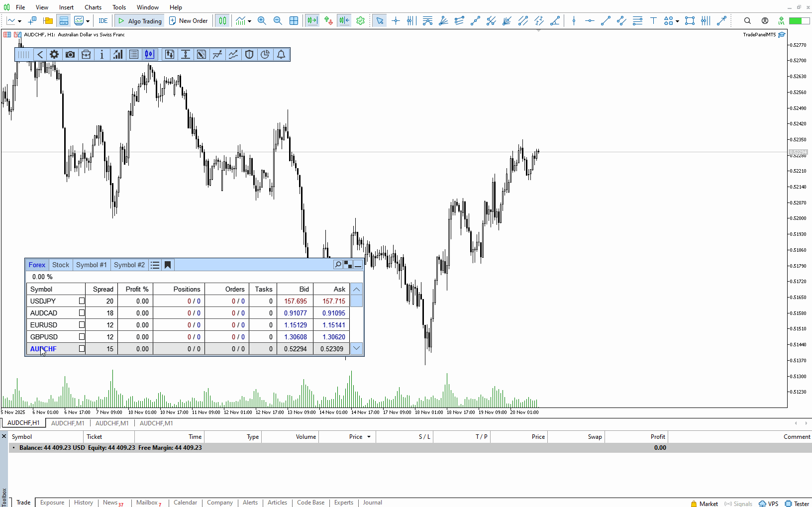This screenshot has width=812, height=507.
Task: Minimize the symbol panel with the dash button
Action: (358, 265)
